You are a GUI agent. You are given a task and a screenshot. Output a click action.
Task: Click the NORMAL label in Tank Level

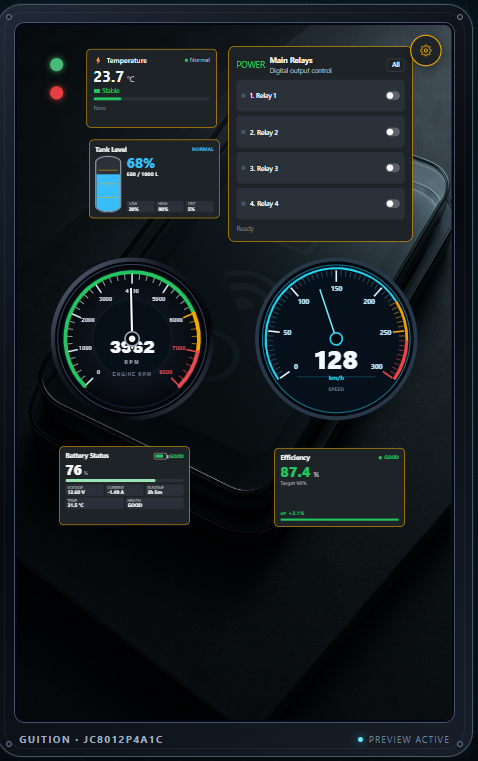[x=202, y=149]
